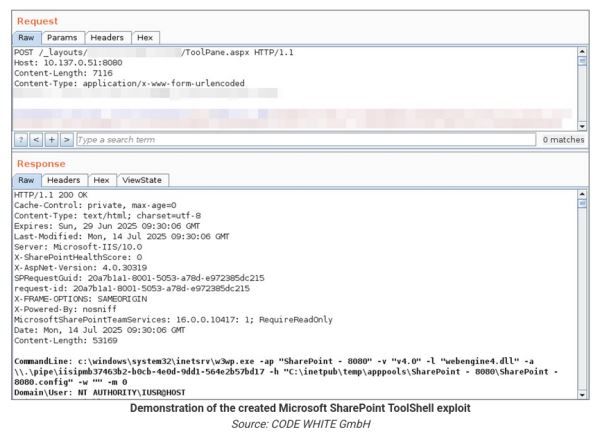Click the 'Content-Type: application/x-www-form-urlencoded' line
The width and height of the screenshot is (600, 432).
click(129, 83)
